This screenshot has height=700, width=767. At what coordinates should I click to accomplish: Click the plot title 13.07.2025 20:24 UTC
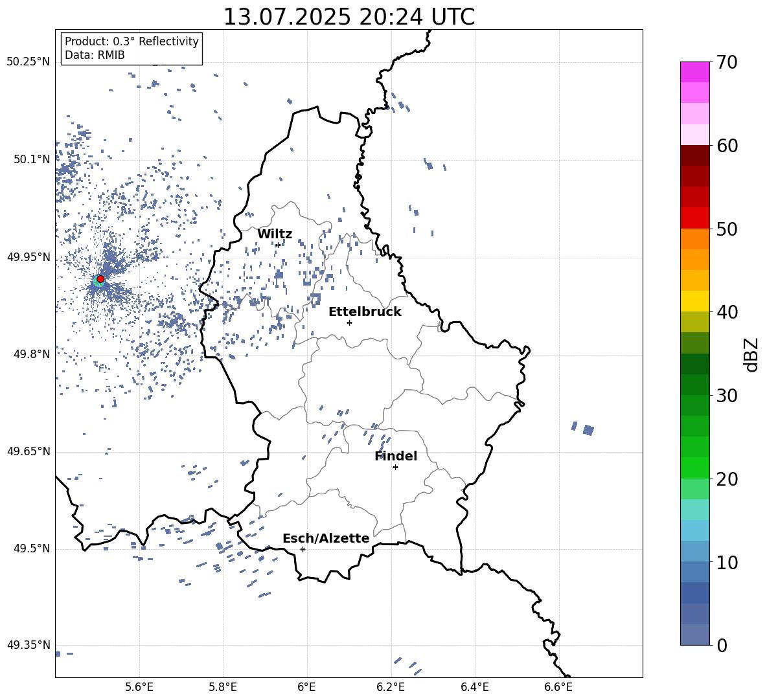pyautogui.click(x=349, y=17)
